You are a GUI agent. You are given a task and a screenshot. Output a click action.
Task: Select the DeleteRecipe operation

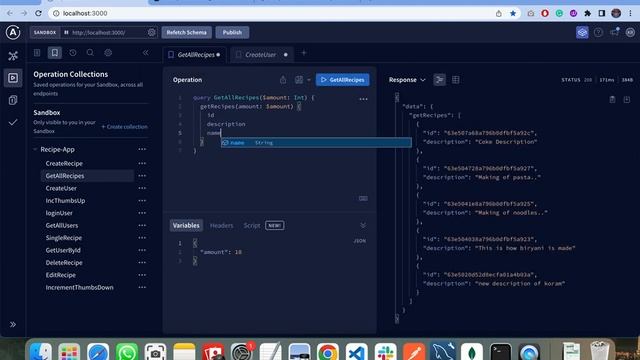pos(64,262)
